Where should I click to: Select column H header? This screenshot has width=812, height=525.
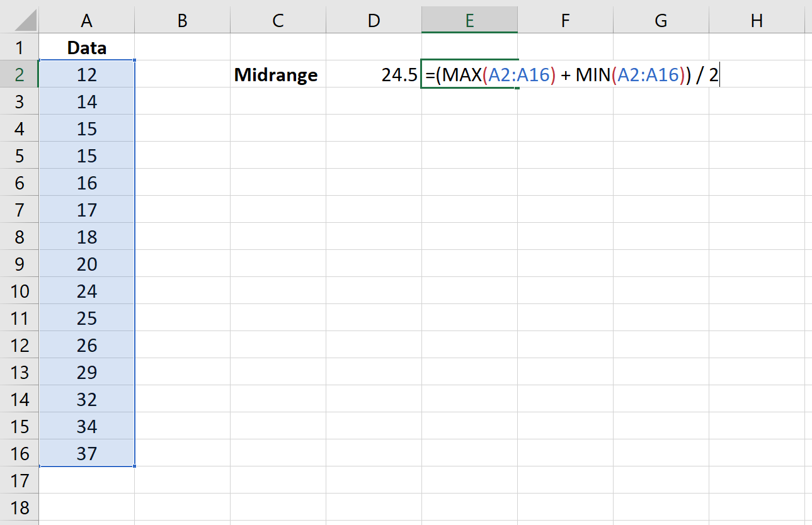tap(757, 20)
